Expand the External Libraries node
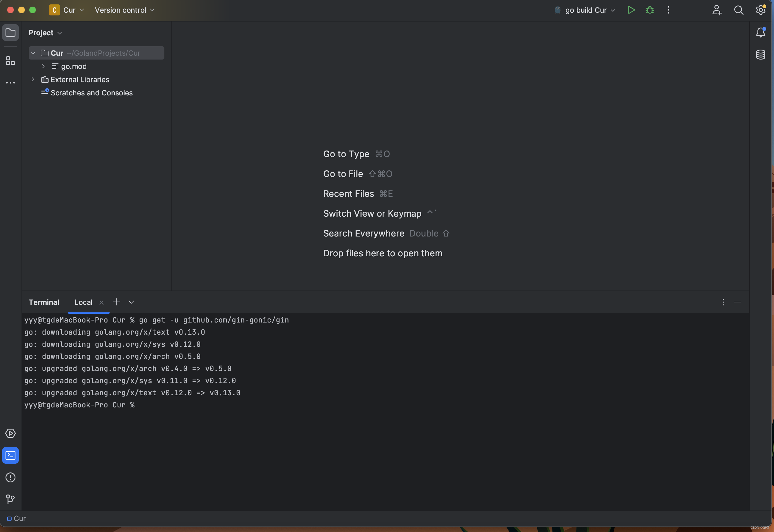Viewport: 774px width, 532px height. pos(33,79)
